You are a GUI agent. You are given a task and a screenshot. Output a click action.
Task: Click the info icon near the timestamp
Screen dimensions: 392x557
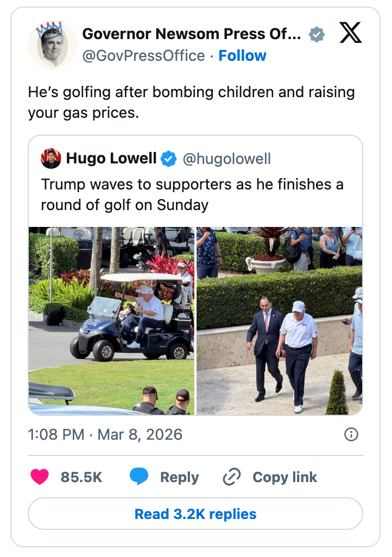click(351, 435)
